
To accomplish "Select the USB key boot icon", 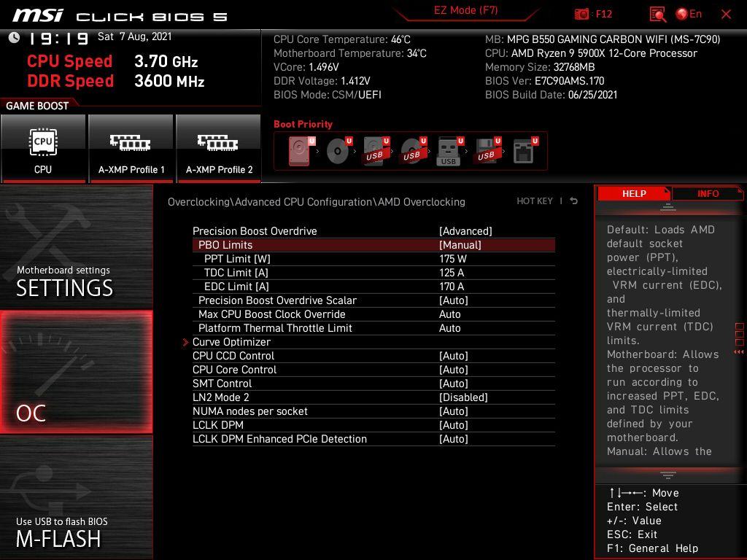I will coord(450,151).
